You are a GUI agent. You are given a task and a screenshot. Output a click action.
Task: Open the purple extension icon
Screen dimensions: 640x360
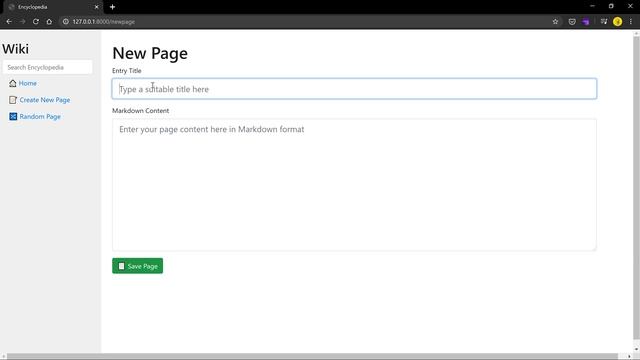[586, 22]
